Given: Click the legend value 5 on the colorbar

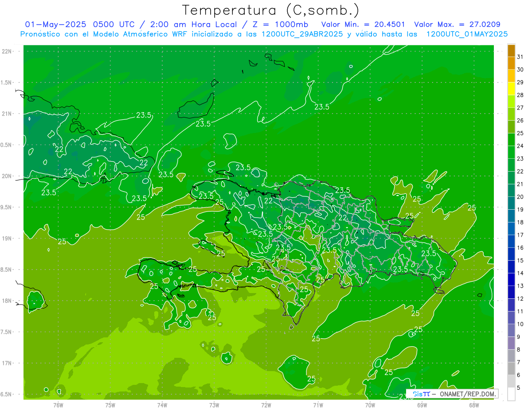Looking at the screenshot, I should click(519, 388).
